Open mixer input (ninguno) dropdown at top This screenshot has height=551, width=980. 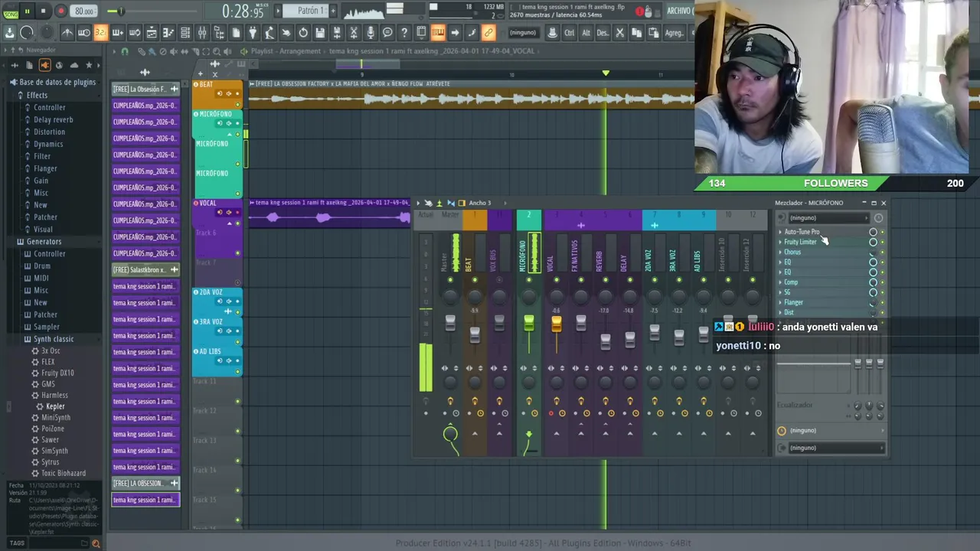[828, 217]
